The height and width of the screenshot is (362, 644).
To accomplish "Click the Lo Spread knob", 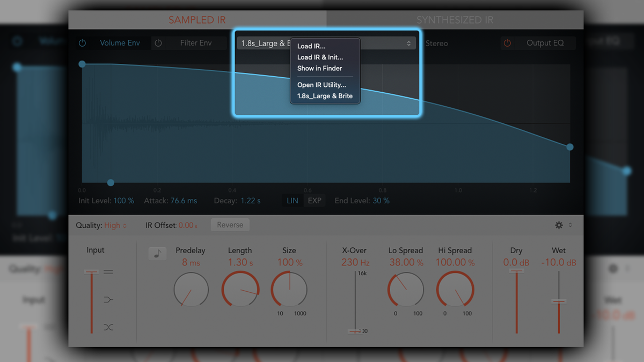I will tap(406, 290).
